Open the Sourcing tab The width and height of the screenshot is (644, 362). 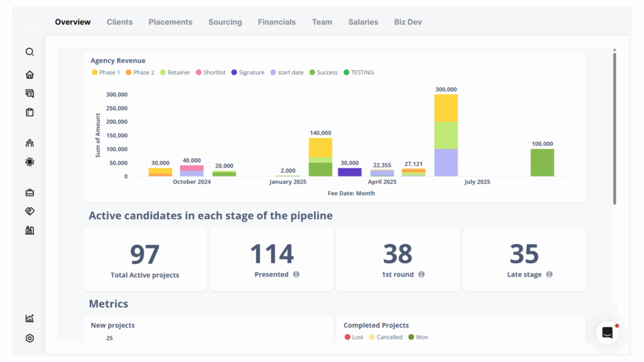pos(225,21)
